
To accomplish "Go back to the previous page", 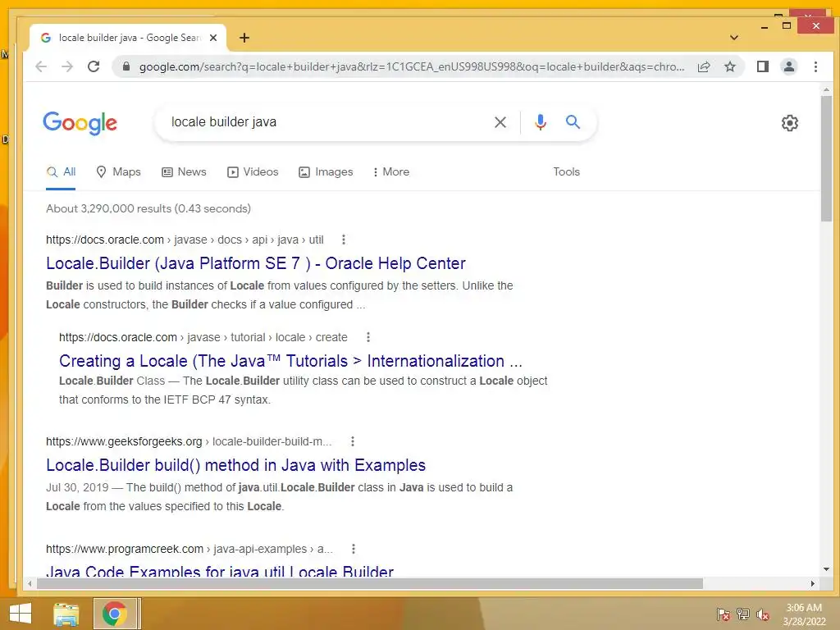I will click(x=41, y=66).
